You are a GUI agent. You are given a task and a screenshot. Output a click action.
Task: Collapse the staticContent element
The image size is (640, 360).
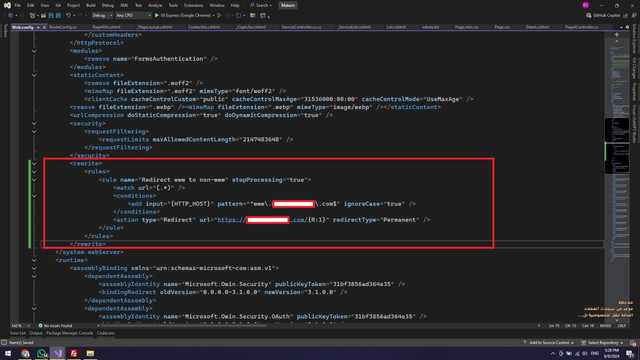[34, 75]
